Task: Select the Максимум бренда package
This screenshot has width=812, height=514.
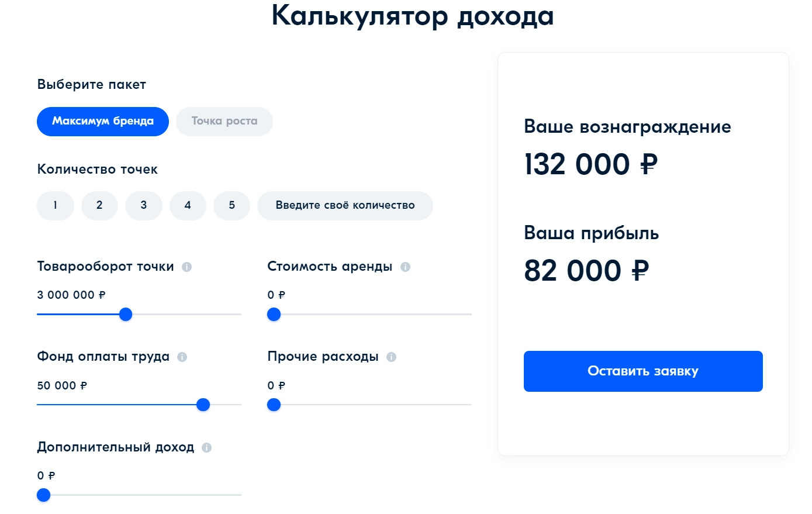Action: pyautogui.click(x=103, y=121)
